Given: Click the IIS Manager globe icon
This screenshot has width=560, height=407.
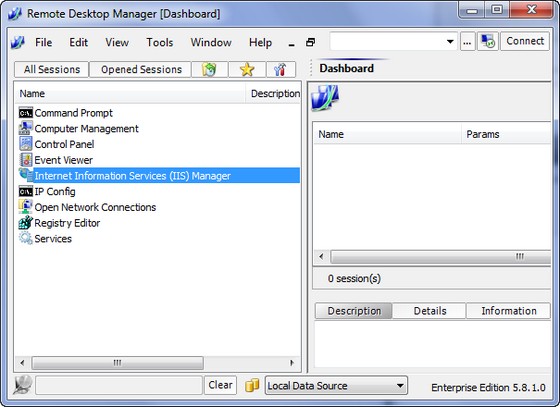Looking at the screenshot, I should [x=25, y=175].
